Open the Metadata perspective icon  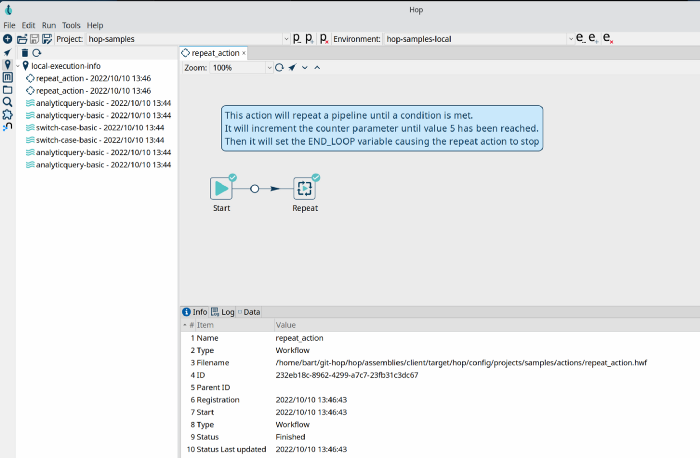8,77
